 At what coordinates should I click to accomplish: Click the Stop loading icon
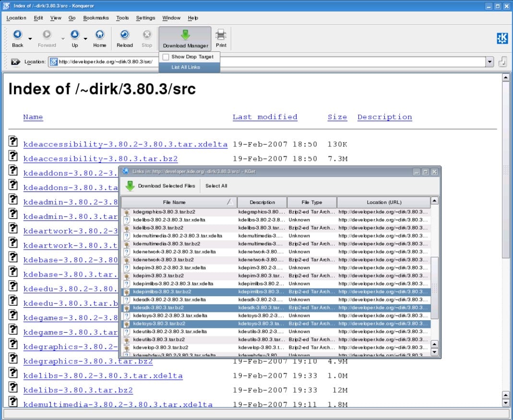click(x=147, y=35)
